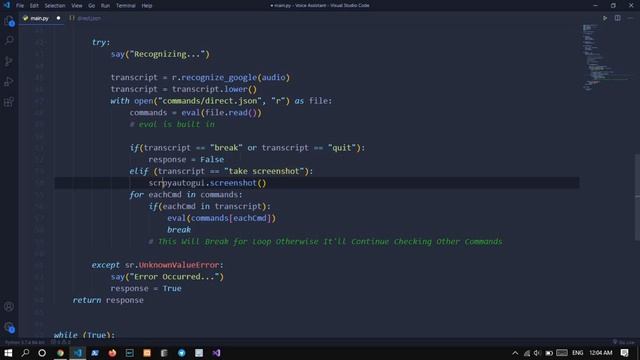Open Cortana circle on taskbar
The height and width of the screenshot is (360, 640).
pyautogui.click(x=42, y=353)
